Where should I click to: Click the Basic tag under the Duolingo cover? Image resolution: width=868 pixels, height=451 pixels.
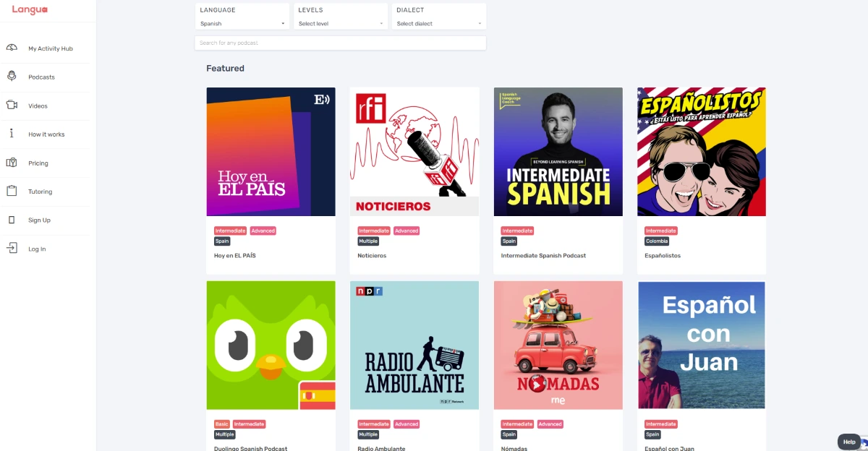(x=222, y=424)
